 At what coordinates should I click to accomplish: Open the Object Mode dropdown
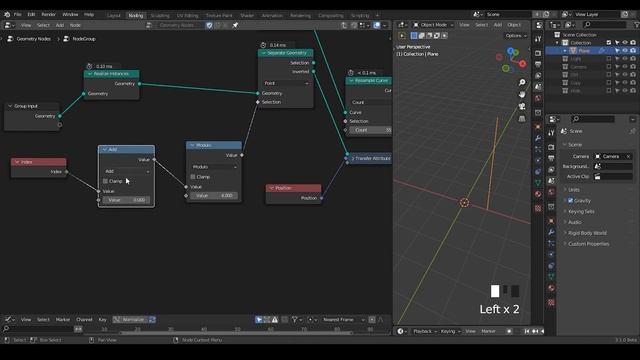pyautogui.click(x=433, y=25)
